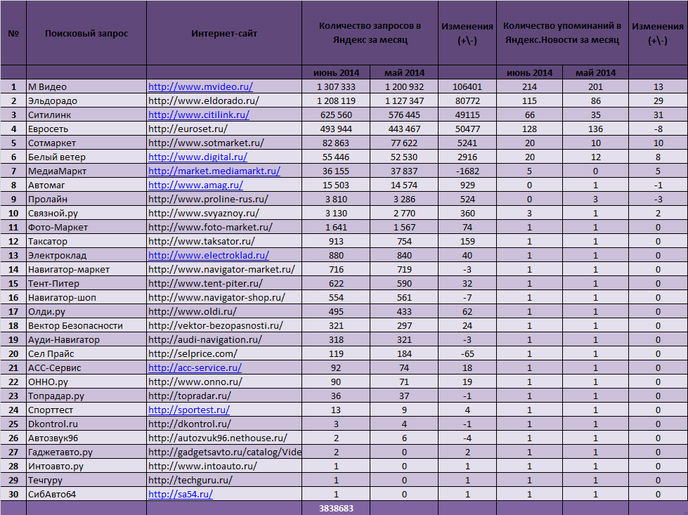This screenshot has width=688, height=515.
Task: Follow the electroklad.ru hyperlink
Action: 207,256
